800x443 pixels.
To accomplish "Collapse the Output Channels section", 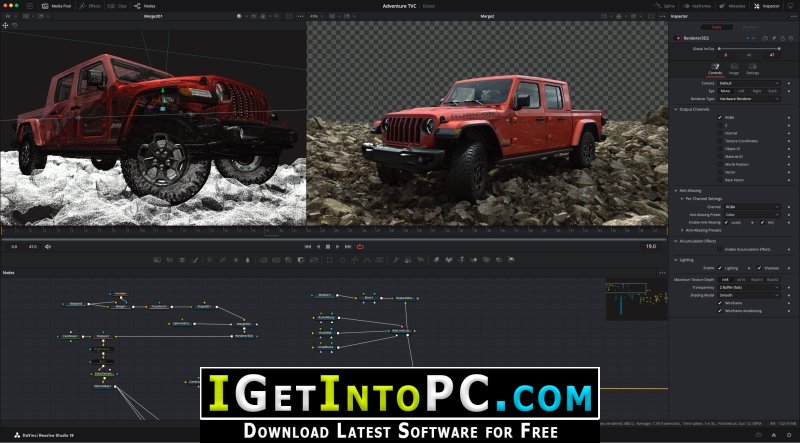I will [677, 109].
